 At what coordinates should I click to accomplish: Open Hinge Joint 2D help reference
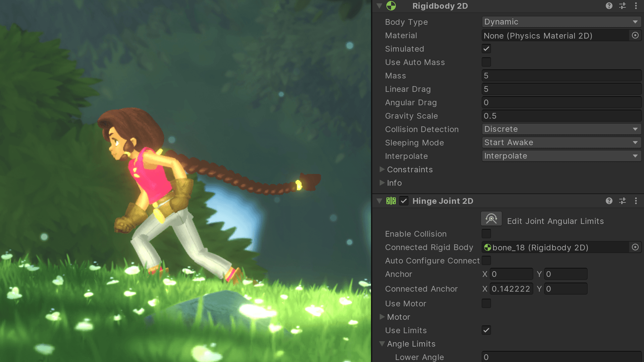(x=609, y=201)
